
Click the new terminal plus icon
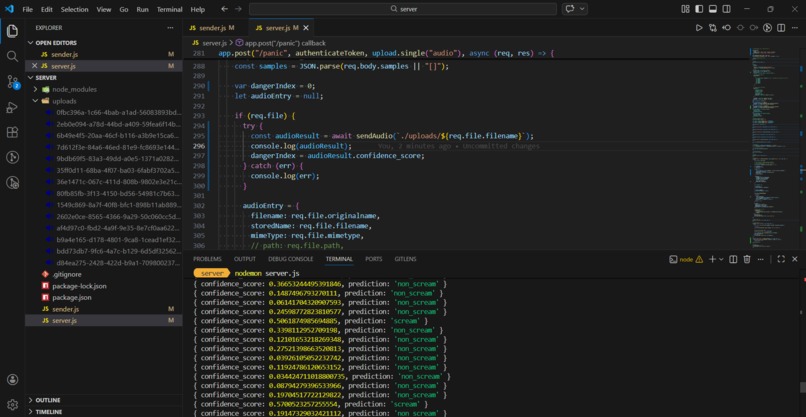pyautogui.click(x=712, y=259)
